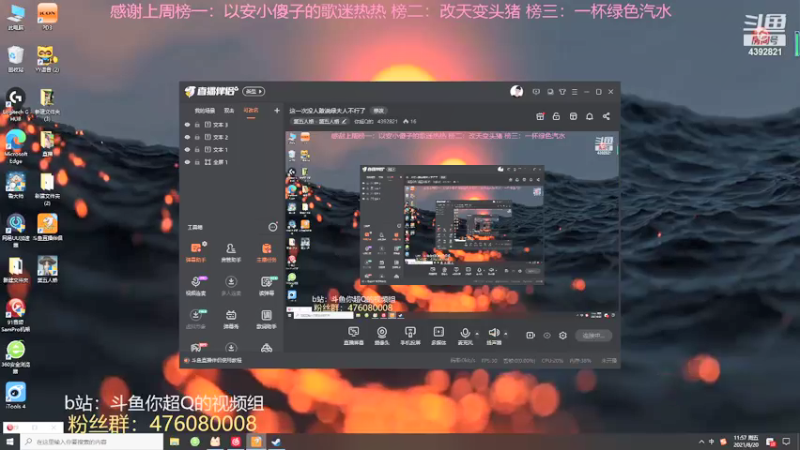Lock the 文本 3 source
This screenshot has width=800, height=450.
click(x=197, y=124)
